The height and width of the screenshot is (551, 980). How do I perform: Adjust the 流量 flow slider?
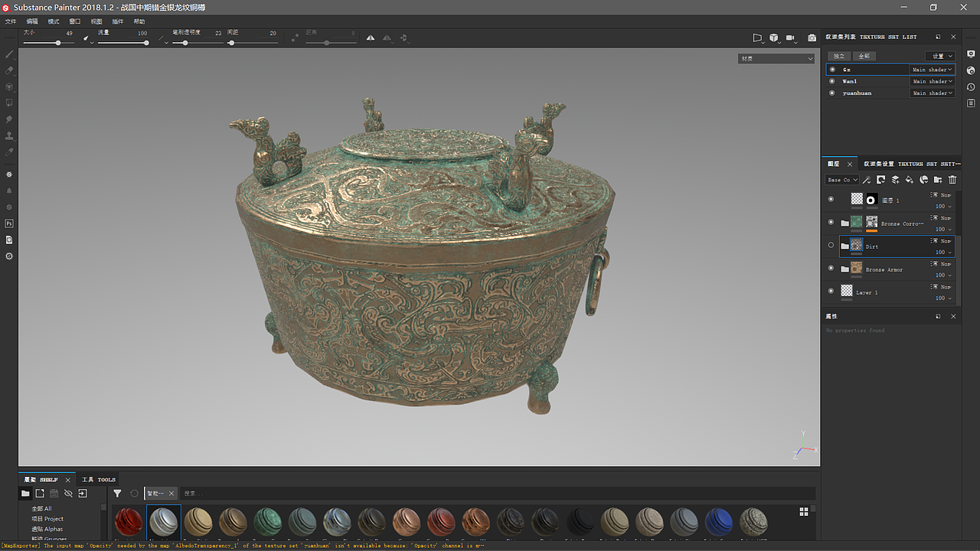pos(122,43)
